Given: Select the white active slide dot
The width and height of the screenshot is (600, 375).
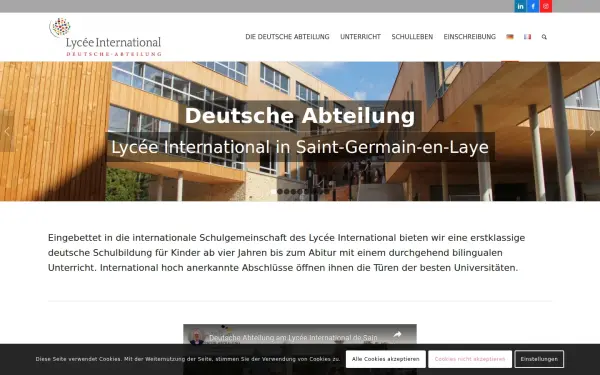Looking at the screenshot, I should (273, 192).
